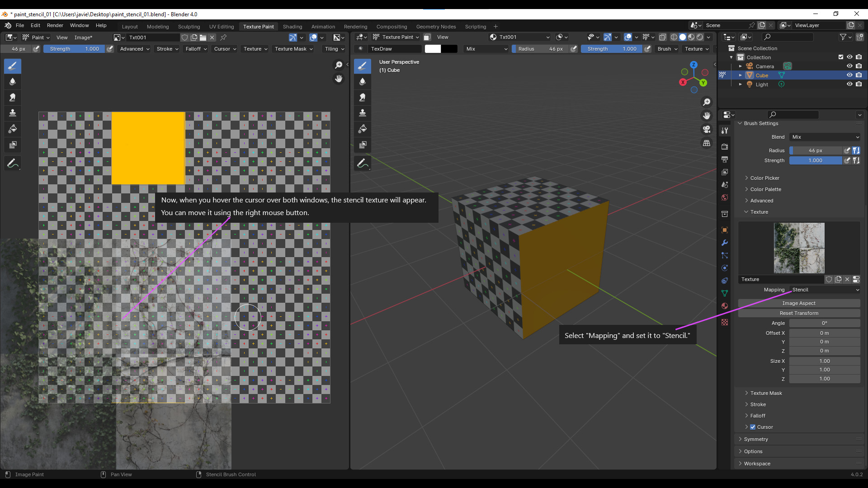This screenshot has width=868, height=488.
Task: Open the File menu
Action: (20, 25)
